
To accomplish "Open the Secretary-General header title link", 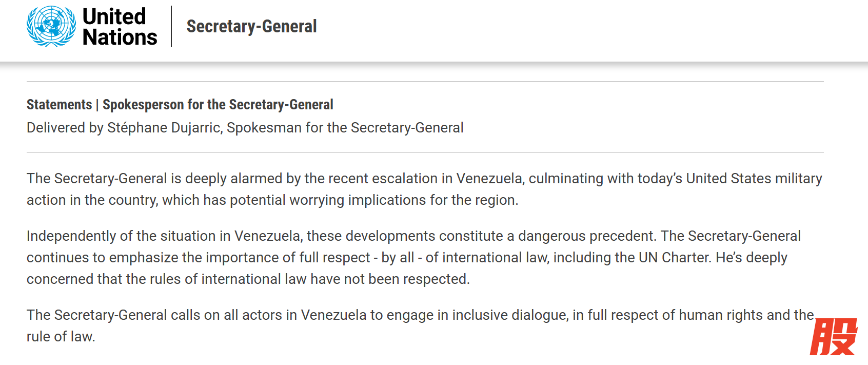I will (251, 27).
